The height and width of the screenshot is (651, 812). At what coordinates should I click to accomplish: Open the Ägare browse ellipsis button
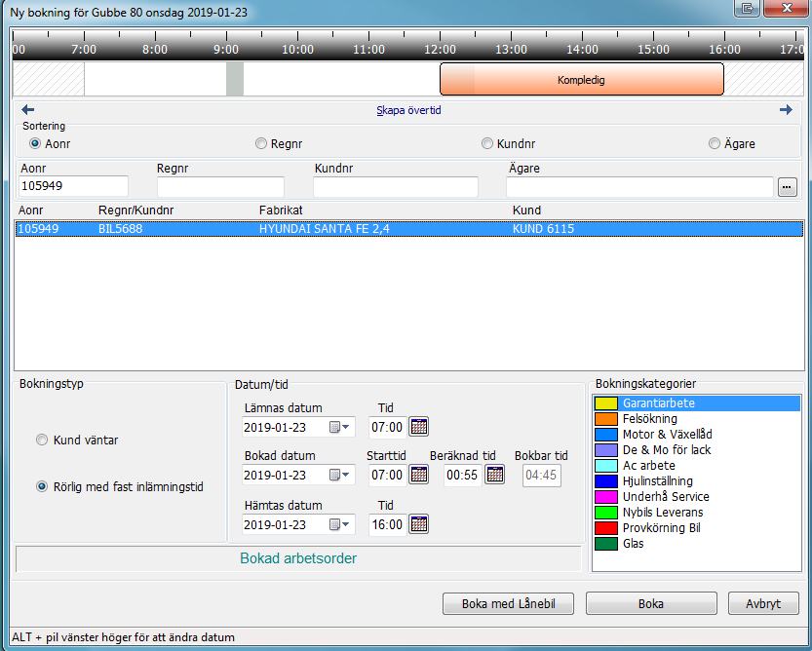(788, 187)
